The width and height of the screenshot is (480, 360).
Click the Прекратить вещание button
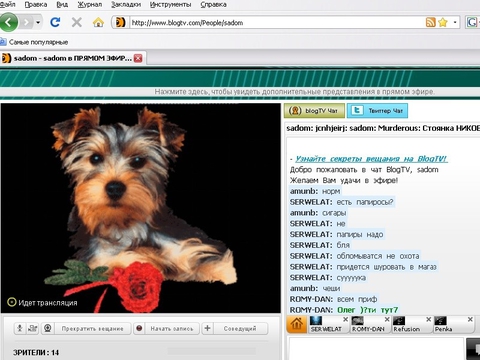[92, 329]
